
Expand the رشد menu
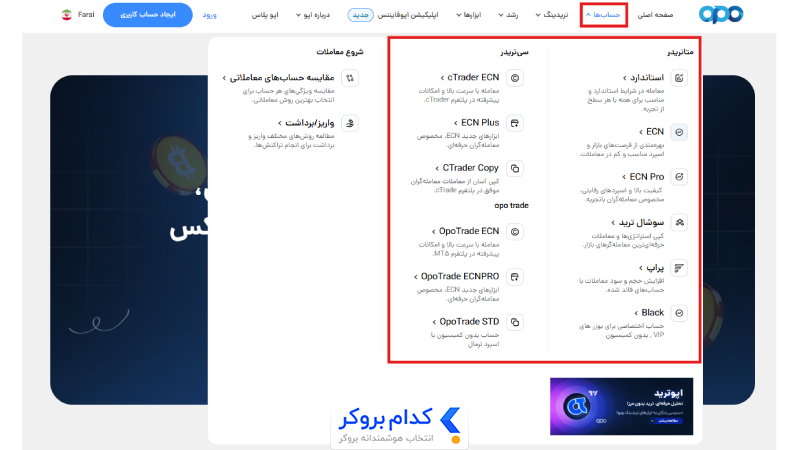click(508, 15)
